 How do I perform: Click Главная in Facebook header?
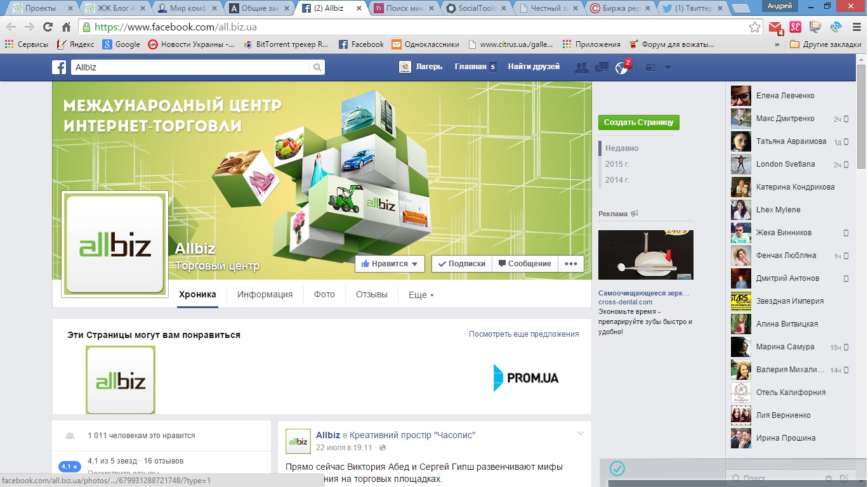[x=470, y=67]
